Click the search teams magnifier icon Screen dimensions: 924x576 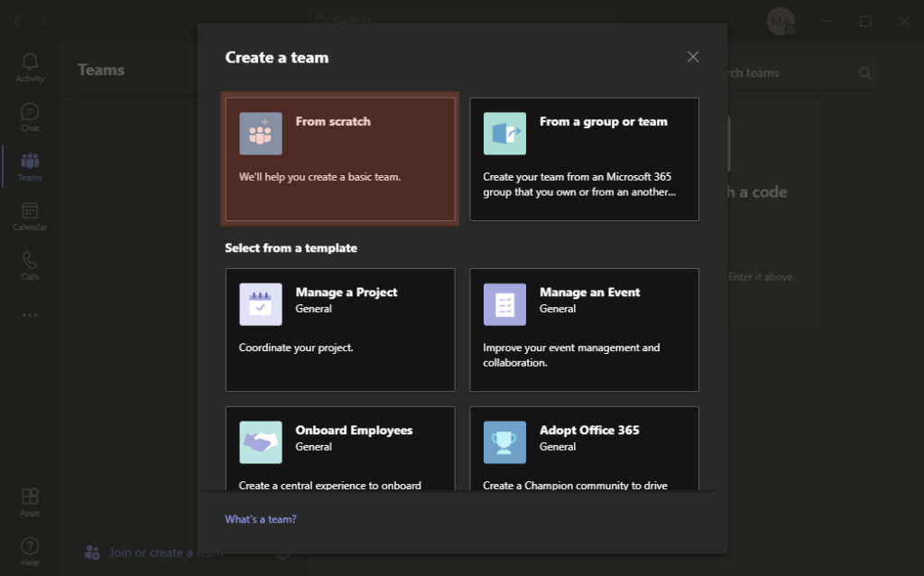click(865, 73)
